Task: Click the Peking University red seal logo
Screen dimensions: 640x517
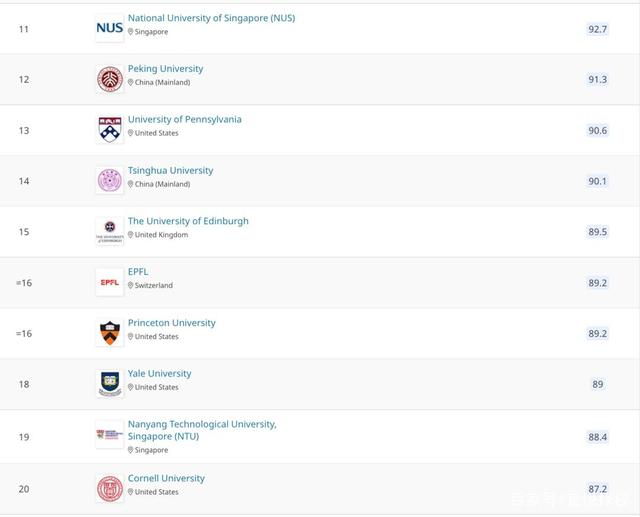Action: click(110, 79)
